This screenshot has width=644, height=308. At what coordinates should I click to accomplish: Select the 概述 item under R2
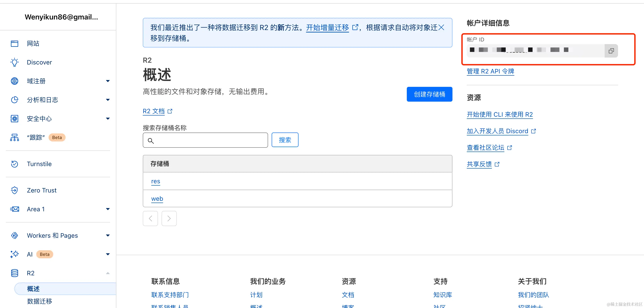[x=33, y=289]
